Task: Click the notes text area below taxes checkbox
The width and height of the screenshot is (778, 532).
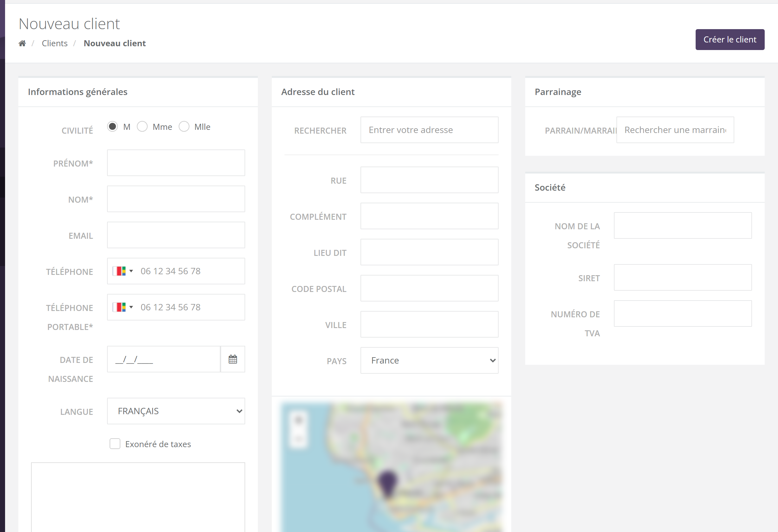Action: [138, 497]
